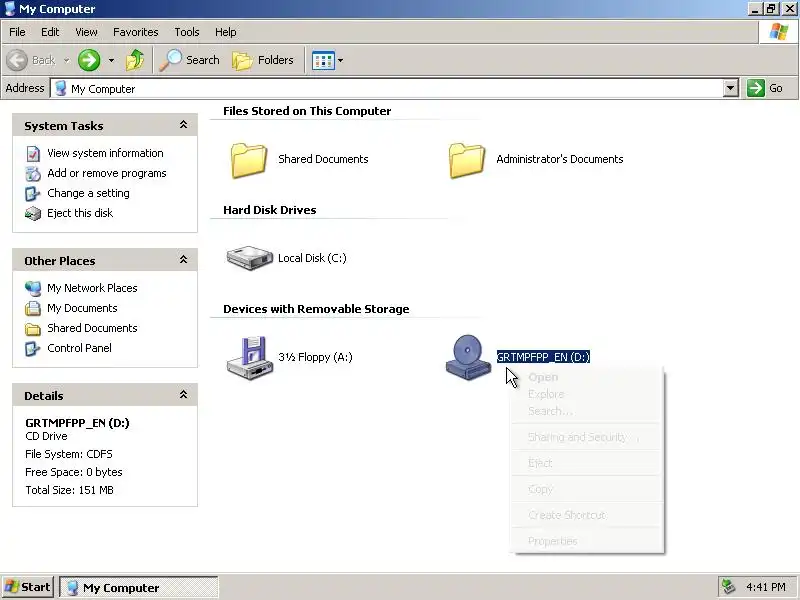Screen dimensions: 800x600
Task: Open the Views dropdown arrow
Action: coord(341,60)
